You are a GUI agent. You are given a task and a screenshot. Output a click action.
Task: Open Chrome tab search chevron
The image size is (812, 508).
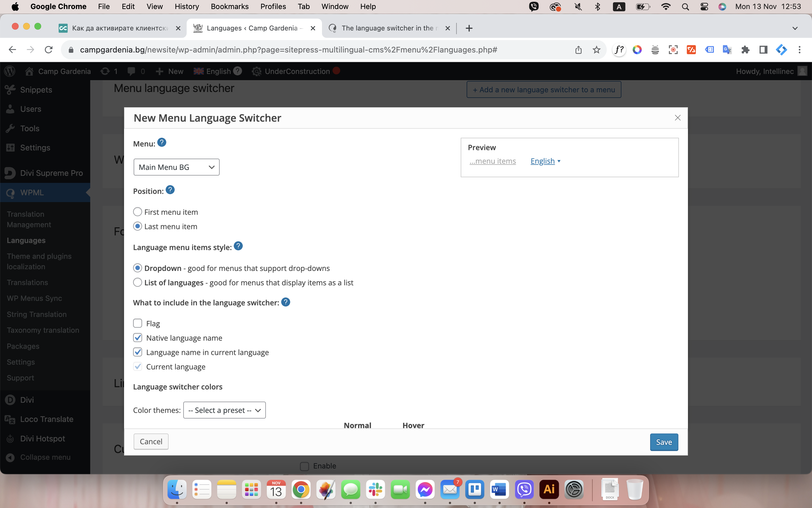(795, 28)
